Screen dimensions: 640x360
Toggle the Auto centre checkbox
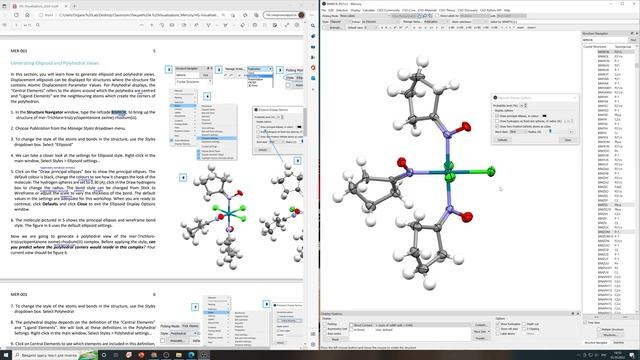point(324,333)
